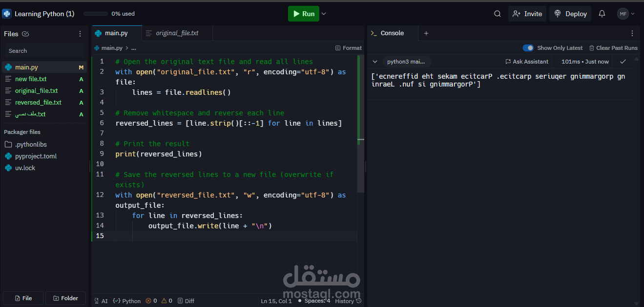This screenshot has height=307, width=644.
Task: Click the errors count icon showing 0
Action: click(x=151, y=301)
